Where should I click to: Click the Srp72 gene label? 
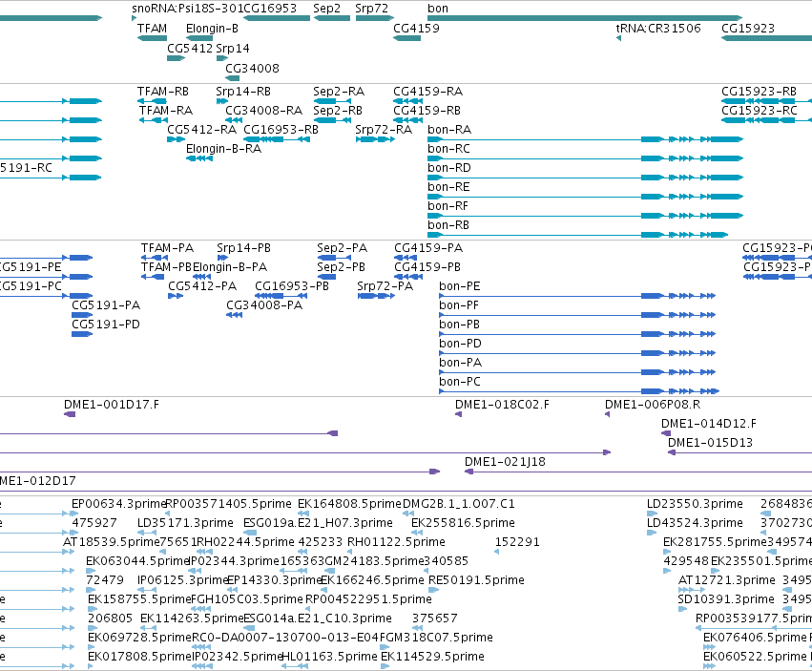pyautogui.click(x=371, y=9)
